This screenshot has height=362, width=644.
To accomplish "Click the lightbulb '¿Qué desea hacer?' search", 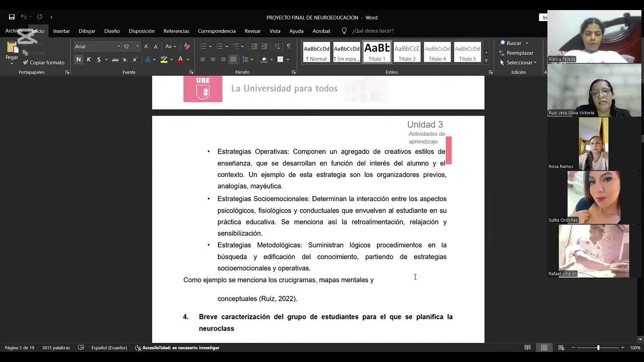I will click(367, 31).
